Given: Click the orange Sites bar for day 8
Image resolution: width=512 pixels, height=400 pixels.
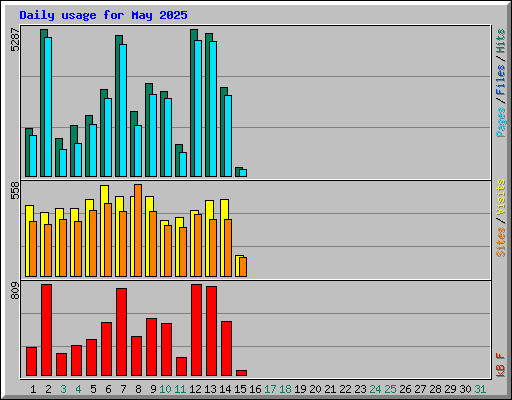Looking at the screenshot, I should [138, 230].
